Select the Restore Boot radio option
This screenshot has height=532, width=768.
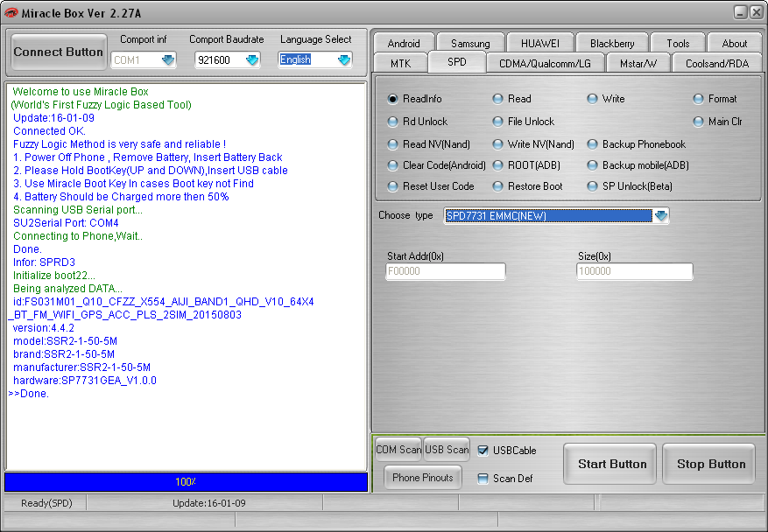point(527,186)
